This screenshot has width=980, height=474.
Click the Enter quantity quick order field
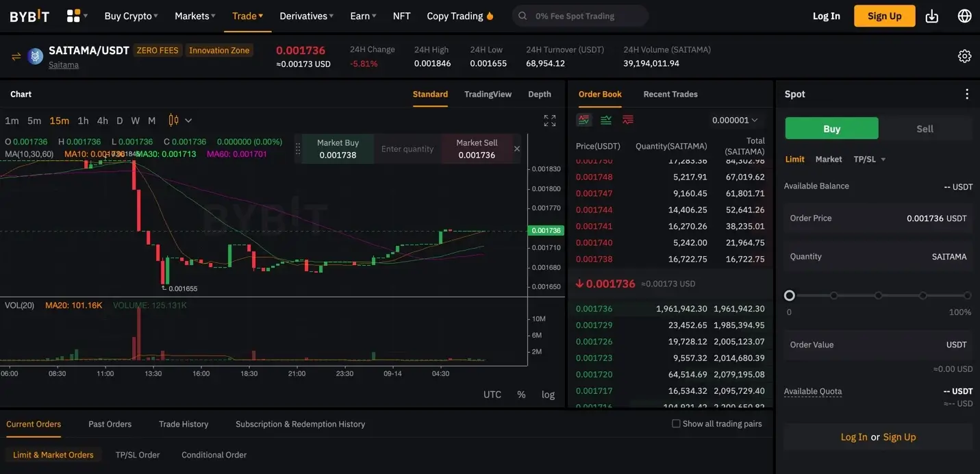click(407, 149)
